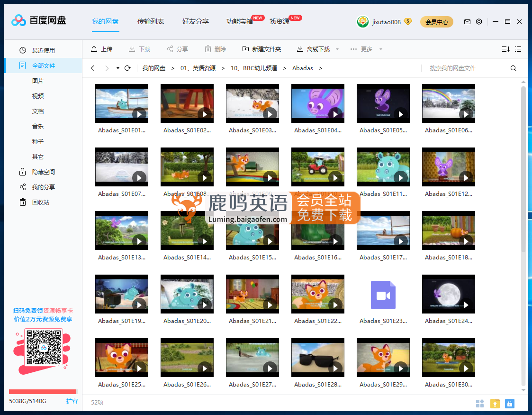Open the navigation history dropdown arrow

(118, 68)
